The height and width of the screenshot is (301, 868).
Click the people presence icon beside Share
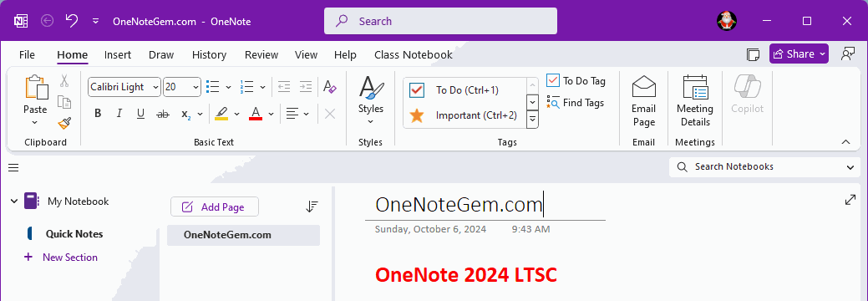pos(847,54)
